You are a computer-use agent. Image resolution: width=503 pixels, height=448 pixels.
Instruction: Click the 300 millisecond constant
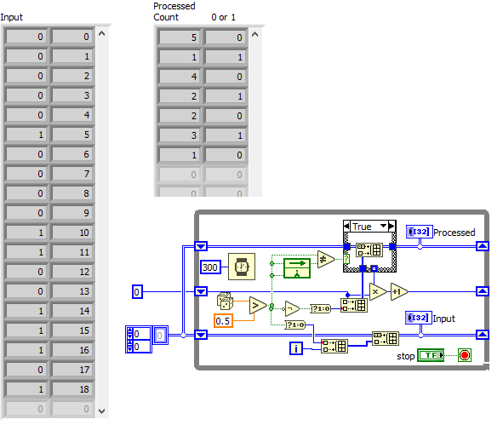click(x=210, y=267)
